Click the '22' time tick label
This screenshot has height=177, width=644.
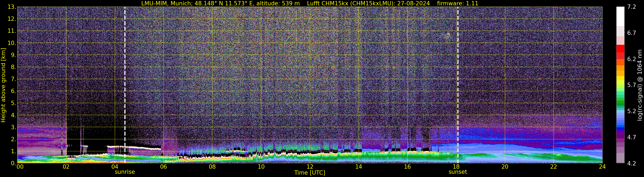[x=554, y=167]
